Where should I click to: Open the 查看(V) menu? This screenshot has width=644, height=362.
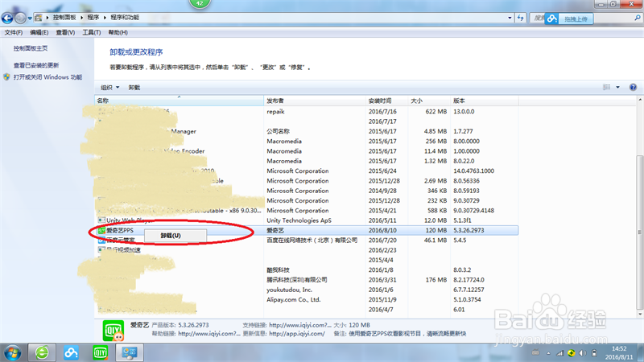click(65, 32)
